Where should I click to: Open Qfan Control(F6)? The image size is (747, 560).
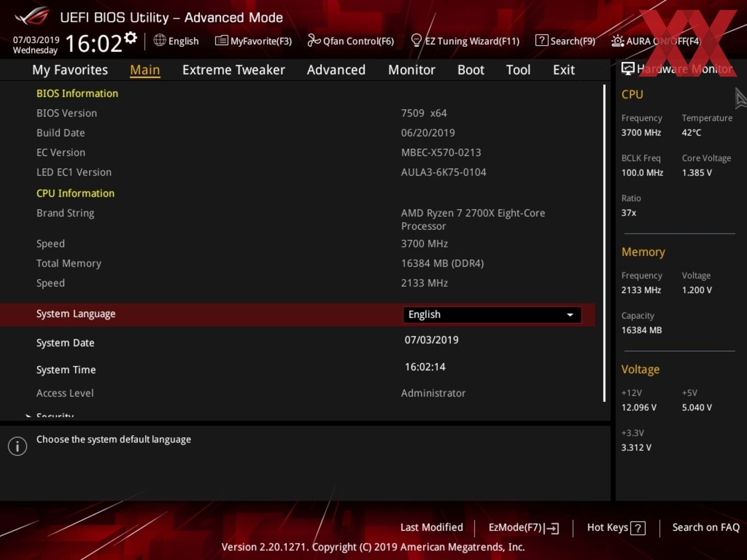tap(350, 41)
